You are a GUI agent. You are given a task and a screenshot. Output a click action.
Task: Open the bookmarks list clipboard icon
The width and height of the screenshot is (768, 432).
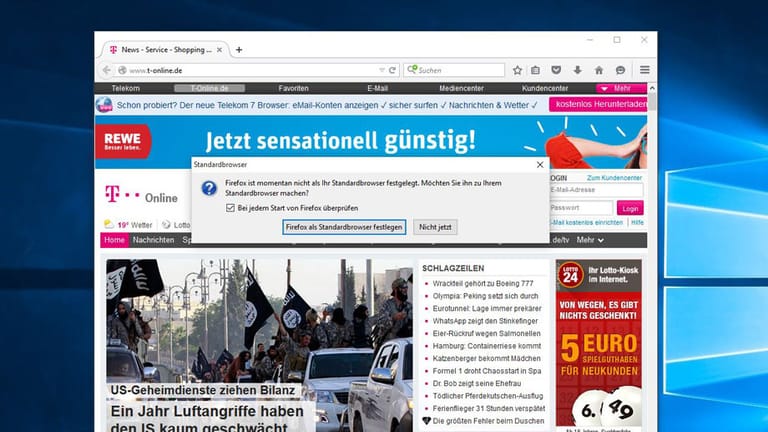[x=535, y=70]
